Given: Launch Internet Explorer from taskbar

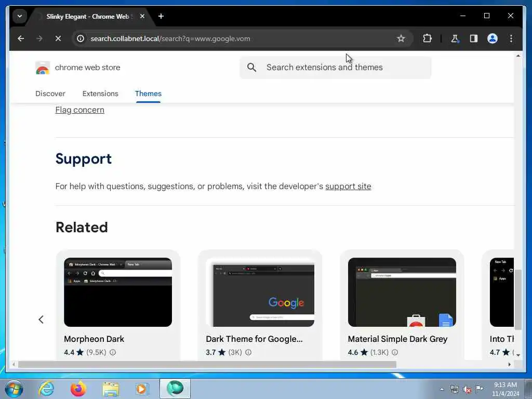Looking at the screenshot, I should (46, 389).
